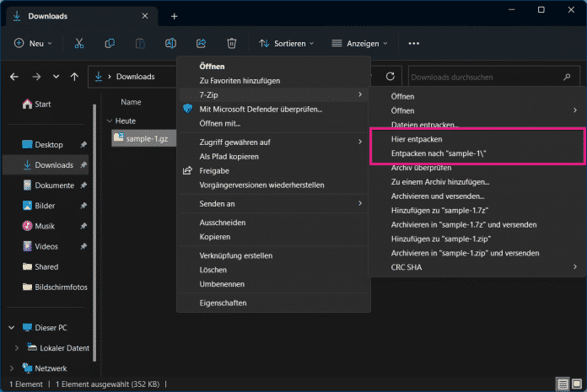Click the Share icon in toolbar
The width and height of the screenshot is (587, 392).
[201, 43]
